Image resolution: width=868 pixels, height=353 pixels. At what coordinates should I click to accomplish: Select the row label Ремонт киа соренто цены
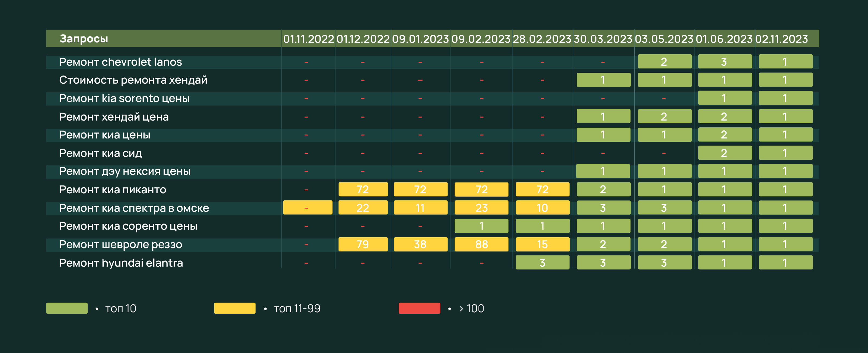click(x=128, y=226)
